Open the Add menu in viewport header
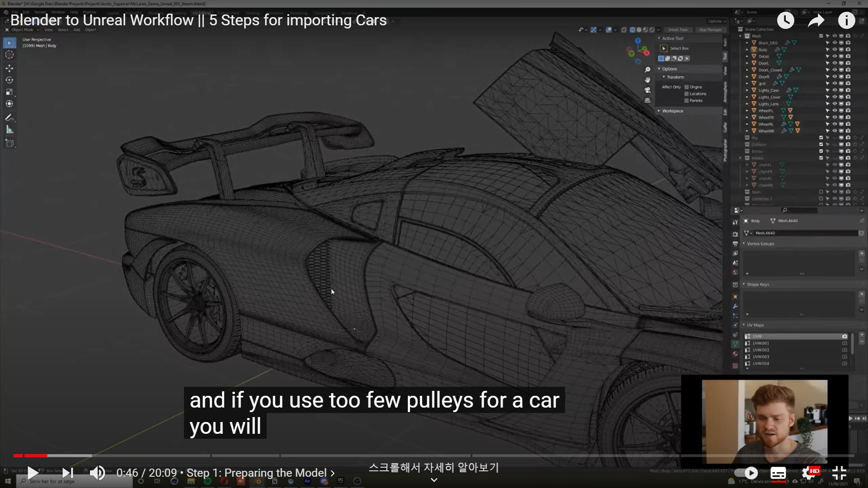 77,30
